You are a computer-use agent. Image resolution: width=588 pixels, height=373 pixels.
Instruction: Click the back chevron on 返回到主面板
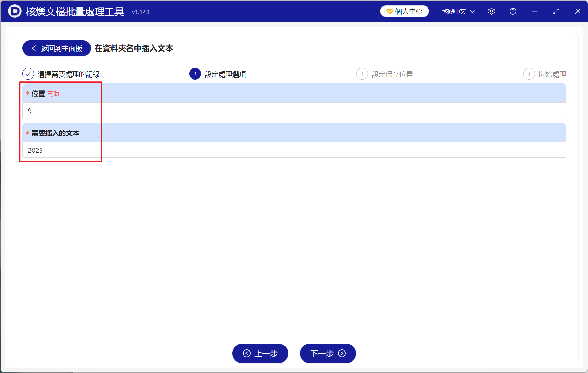34,48
